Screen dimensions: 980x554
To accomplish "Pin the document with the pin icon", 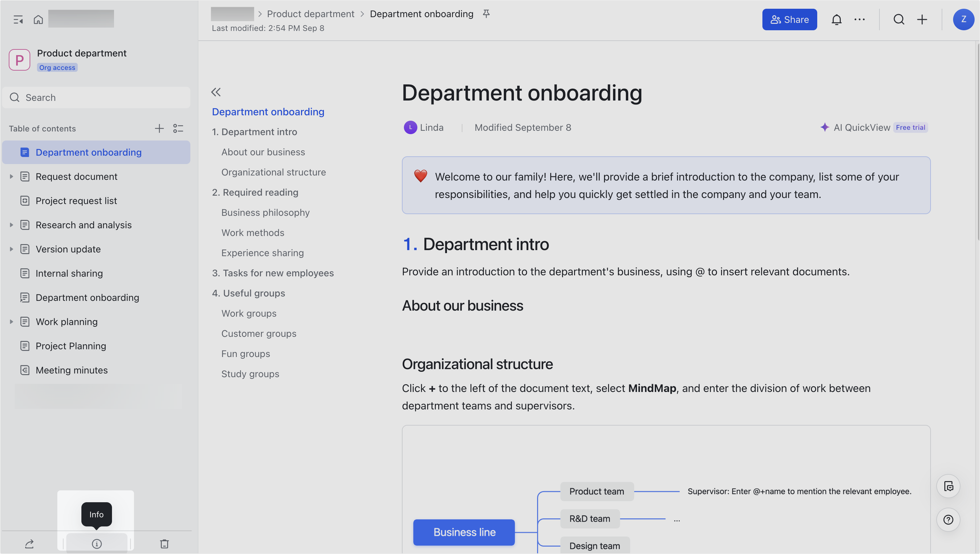I will coord(486,14).
